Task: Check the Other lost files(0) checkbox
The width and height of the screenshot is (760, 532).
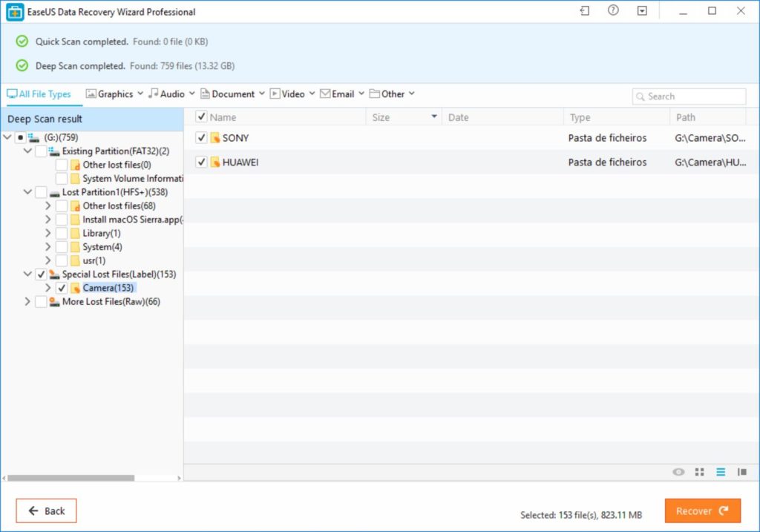Action: click(62, 165)
